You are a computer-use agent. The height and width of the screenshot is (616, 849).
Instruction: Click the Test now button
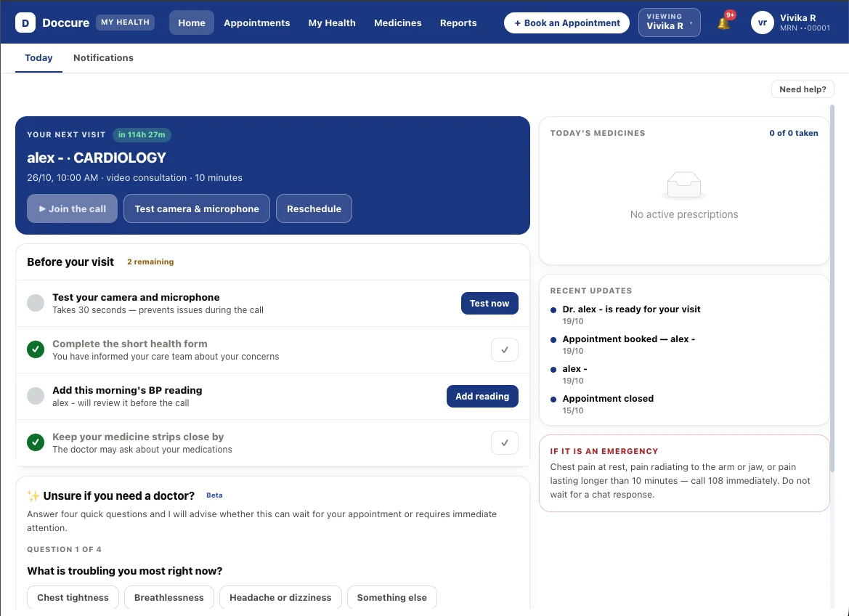(490, 304)
